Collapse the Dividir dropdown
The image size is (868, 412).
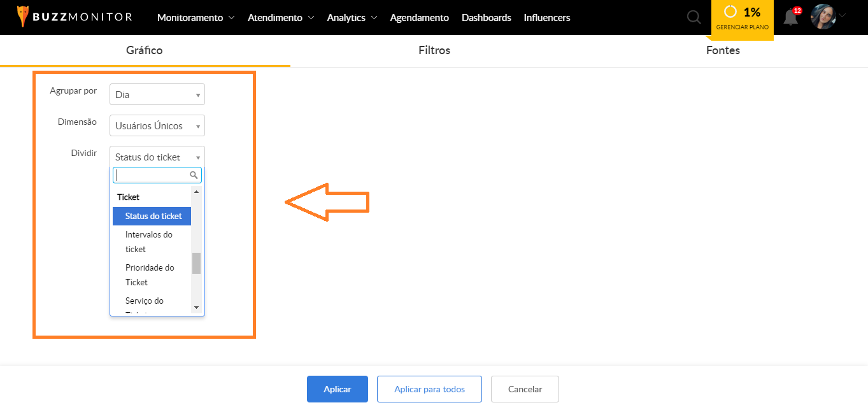[157, 157]
